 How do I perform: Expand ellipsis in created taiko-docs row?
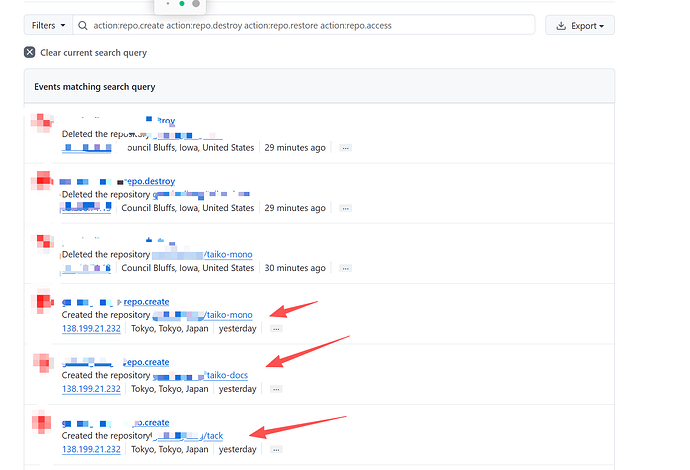(x=276, y=389)
